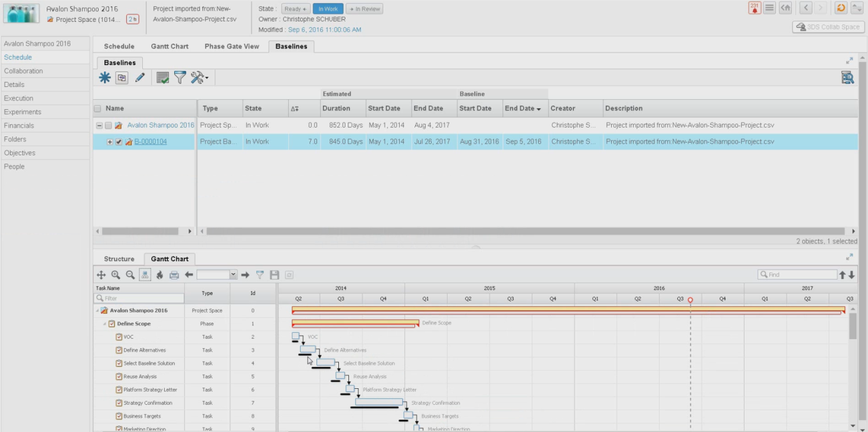
Task: Click the search-in-table icon at toolbar right
Action: coord(847,77)
